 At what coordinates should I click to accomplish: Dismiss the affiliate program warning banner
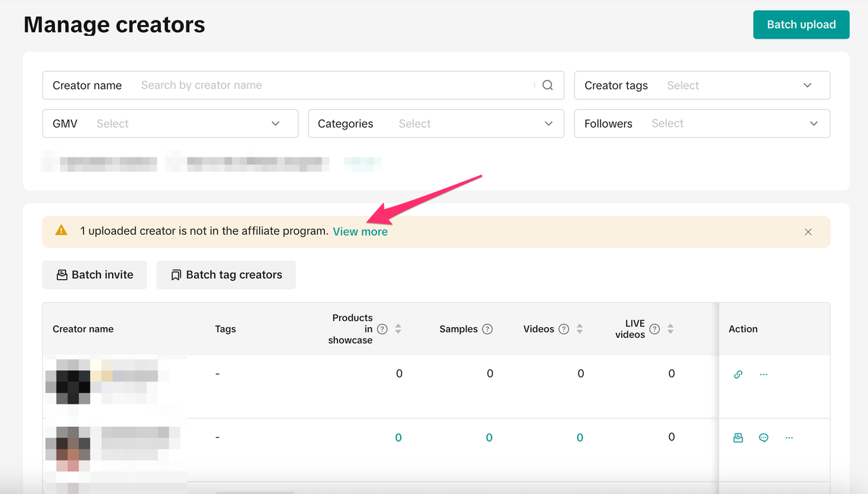point(808,232)
